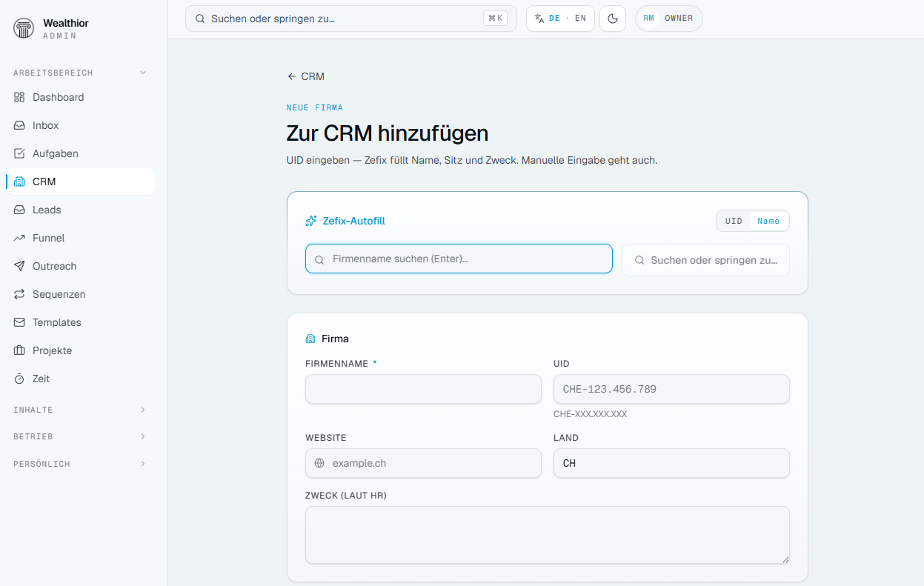
Task: Click the Leads tray icon
Action: pyautogui.click(x=19, y=210)
